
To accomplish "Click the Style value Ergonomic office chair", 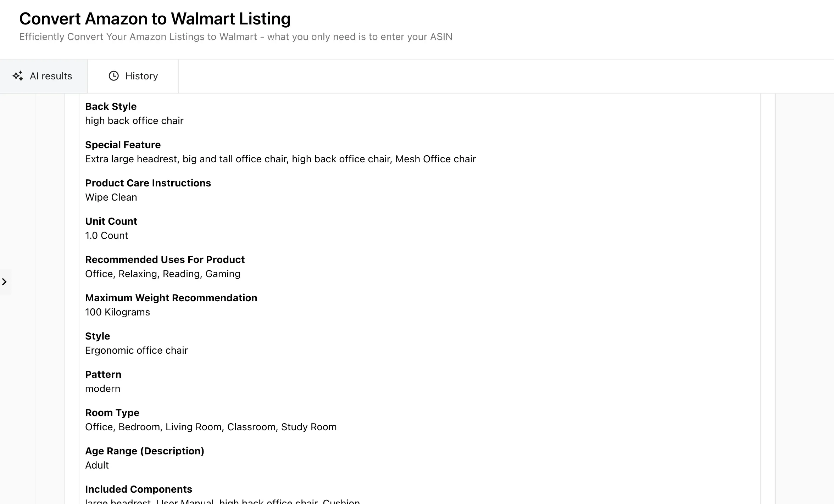I will click(x=136, y=350).
